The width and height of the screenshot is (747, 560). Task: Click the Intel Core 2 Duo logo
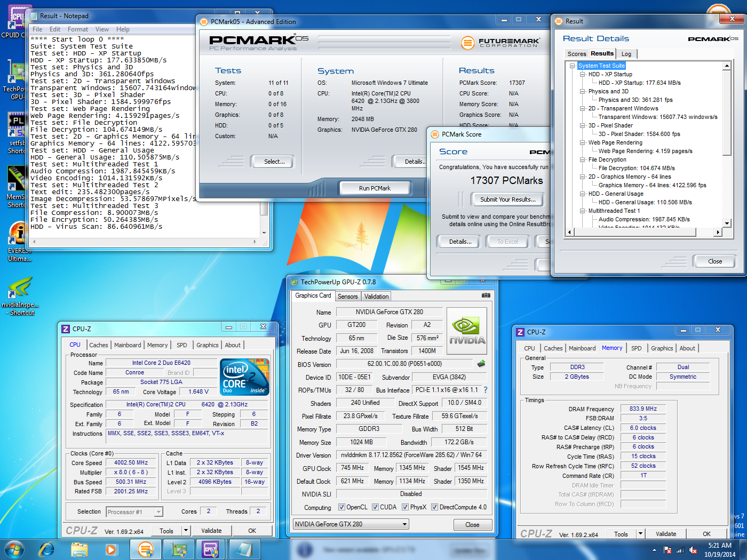[x=244, y=377]
